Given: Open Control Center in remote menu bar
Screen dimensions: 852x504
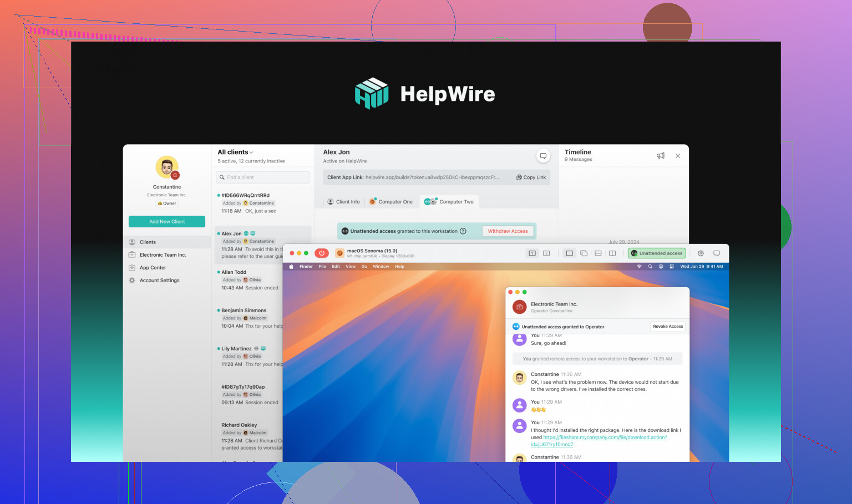Looking at the screenshot, I should 672,267.
